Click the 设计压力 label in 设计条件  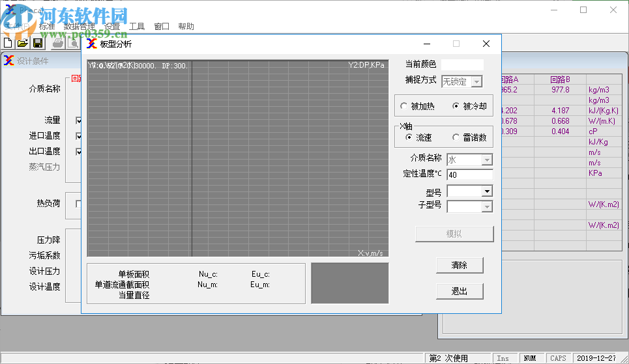pos(44,271)
